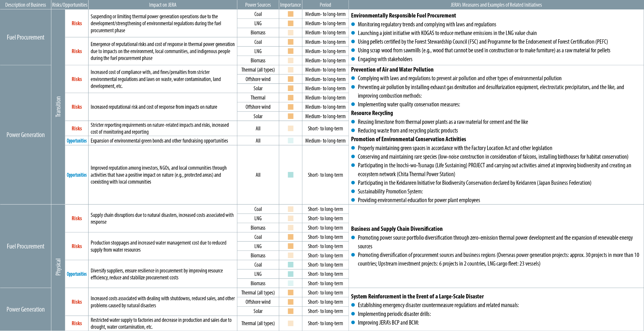Click 'Launching a joint initiative with KOGAS' bullet
This screenshot has width=644, height=331.
pyautogui.click(x=447, y=33)
